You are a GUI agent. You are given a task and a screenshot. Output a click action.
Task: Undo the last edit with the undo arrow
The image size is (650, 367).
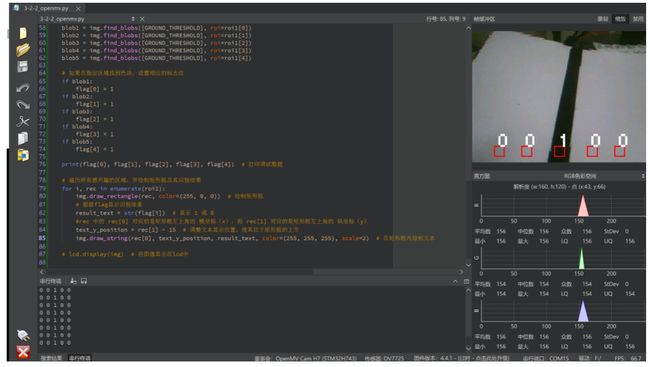(23, 87)
